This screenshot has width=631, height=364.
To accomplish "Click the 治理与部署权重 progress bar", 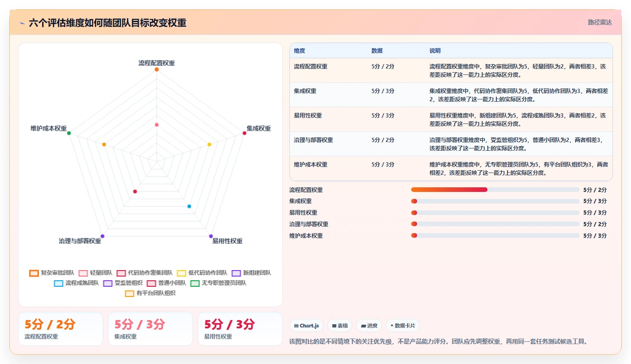I will click(495, 224).
